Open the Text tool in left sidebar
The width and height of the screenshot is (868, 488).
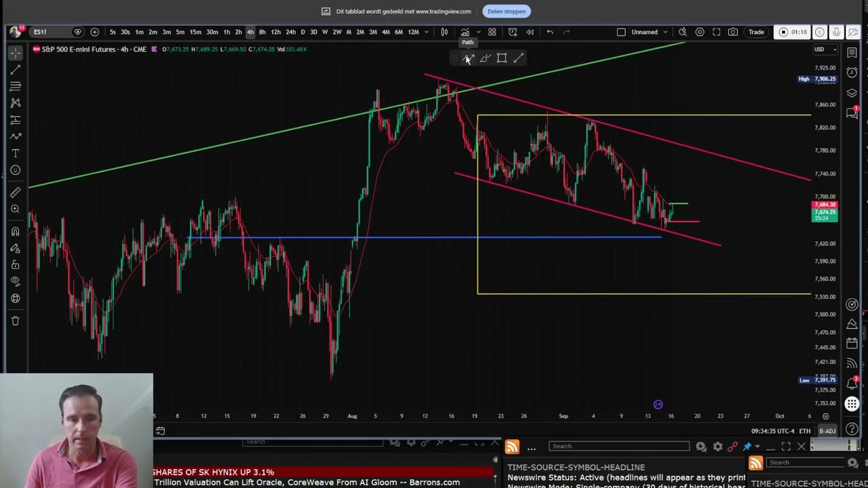[15, 153]
